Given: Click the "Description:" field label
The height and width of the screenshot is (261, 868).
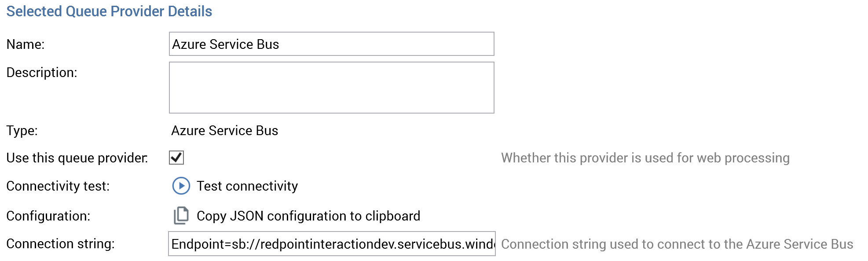Looking at the screenshot, I should click(x=42, y=73).
